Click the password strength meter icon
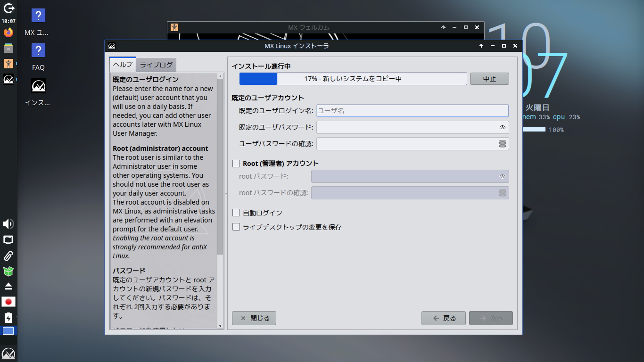Image resolution: width=644 pixels, height=362 pixels. (503, 144)
